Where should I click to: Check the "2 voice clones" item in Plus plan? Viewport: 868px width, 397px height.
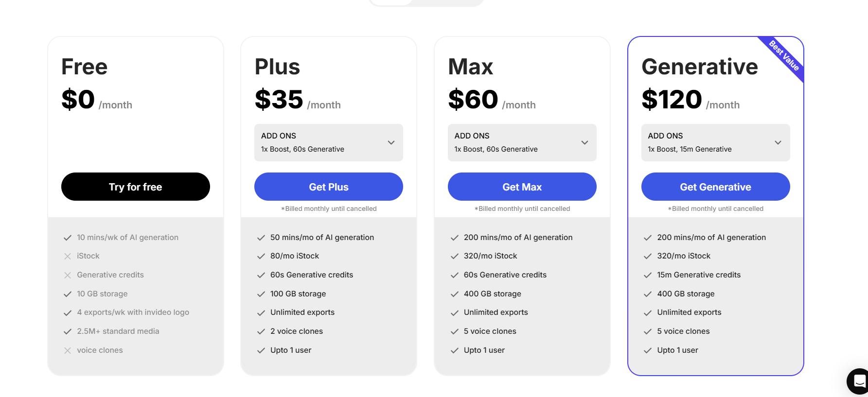261,331
